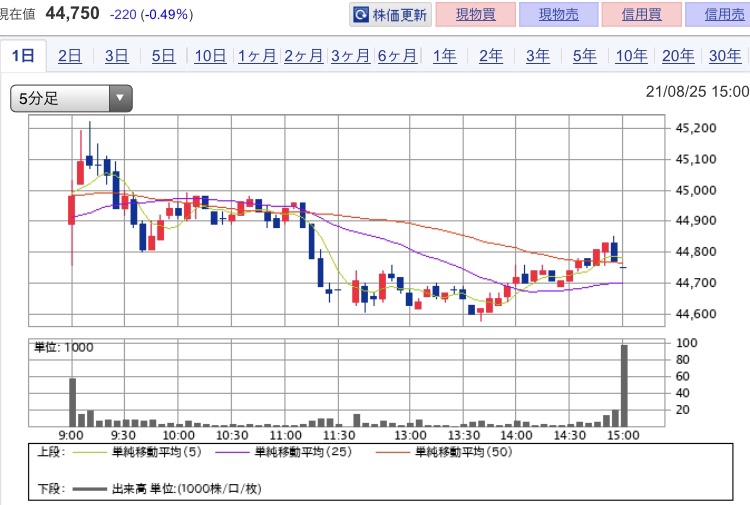Select the 10日 chart range tab
The image size is (750, 505).
point(210,56)
